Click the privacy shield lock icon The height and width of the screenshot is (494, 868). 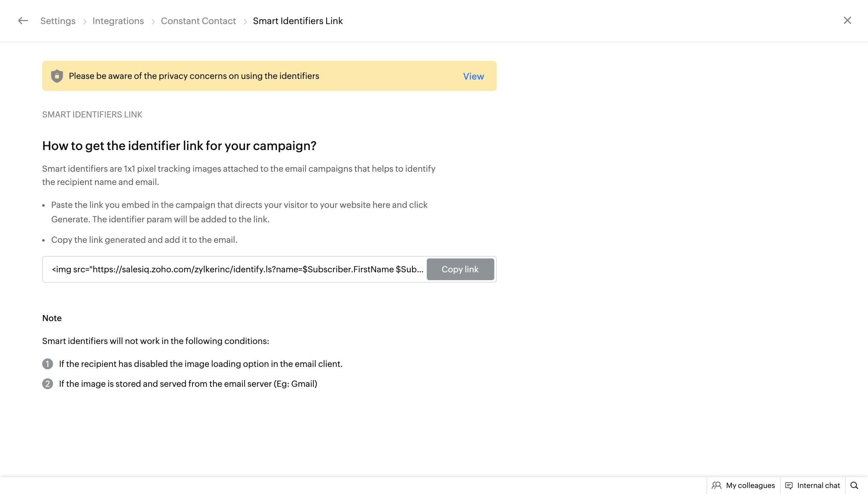pyautogui.click(x=57, y=76)
